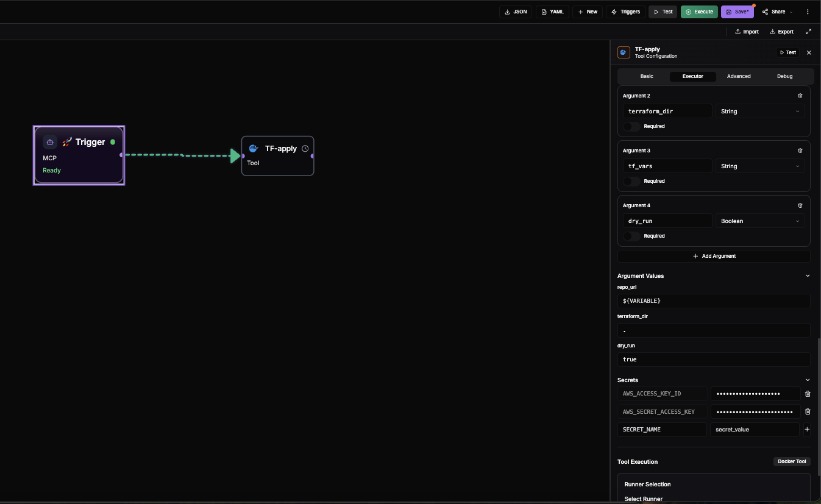
Task: Click the AWS_SECRET_ACCESS_KEY masked value field
Action: click(755, 411)
